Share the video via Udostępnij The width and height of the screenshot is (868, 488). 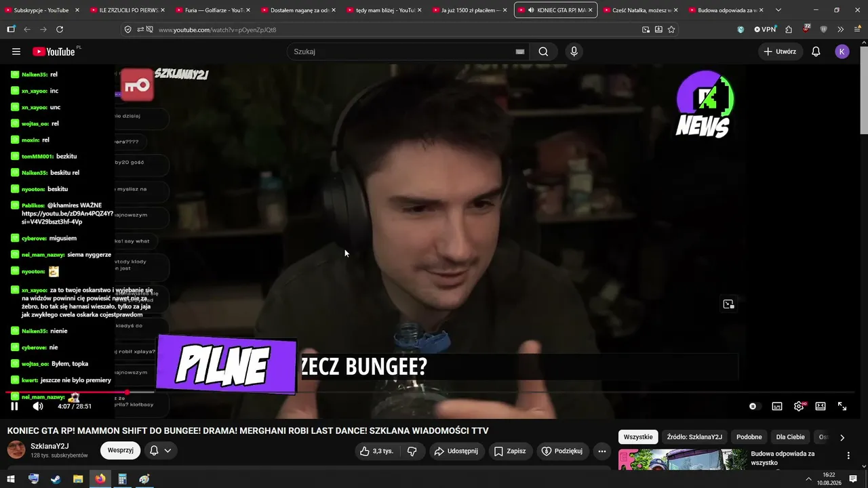pyautogui.click(x=456, y=451)
